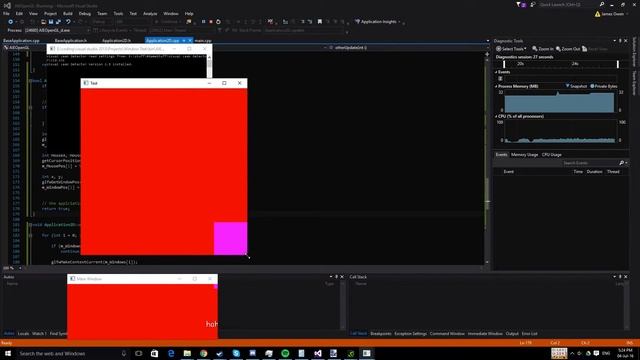Open the Exception Settings tab
Viewport: 640px width, 360px height.
tap(410, 333)
